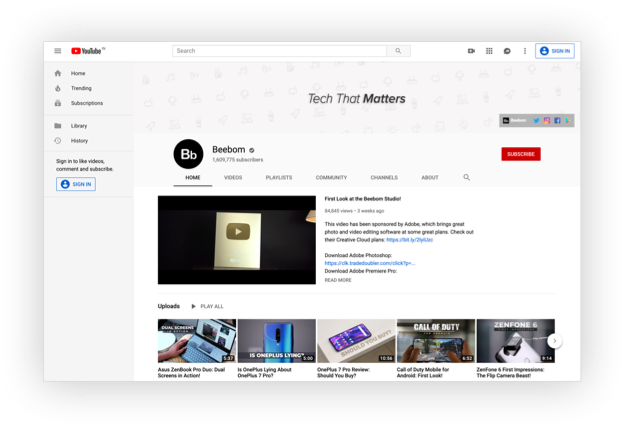The width and height of the screenshot is (625, 427).
Task: Switch to the Videos tab
Action: click(233, 177)
